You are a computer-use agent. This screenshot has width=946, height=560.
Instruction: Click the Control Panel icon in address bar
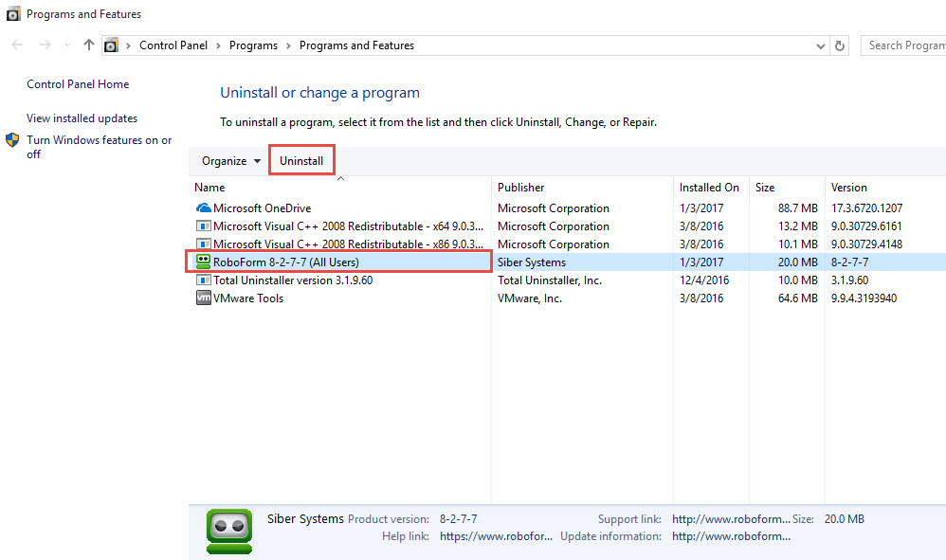[111, 45]
